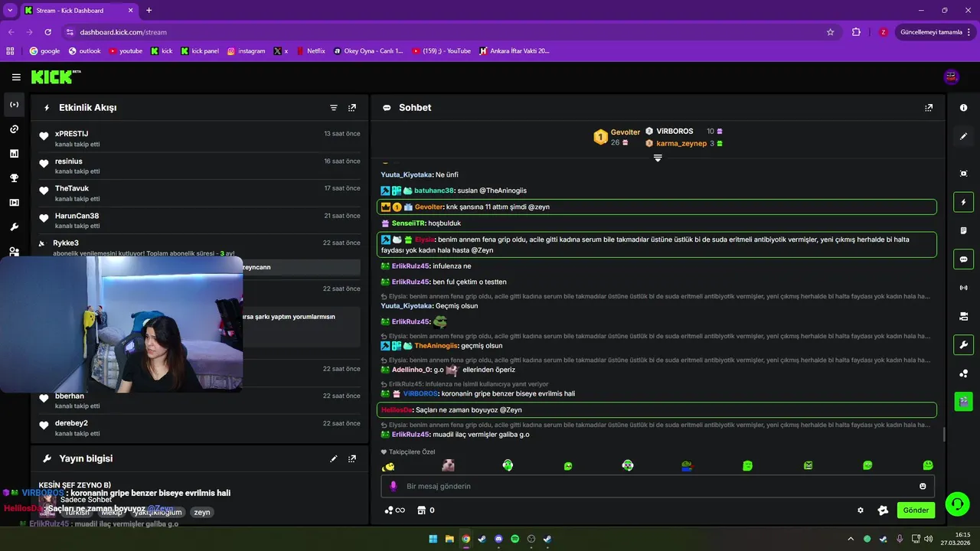Click the Güncellemeyi tamamla browser button
This screenshot has height=551, width=980.
coord(936,32)
